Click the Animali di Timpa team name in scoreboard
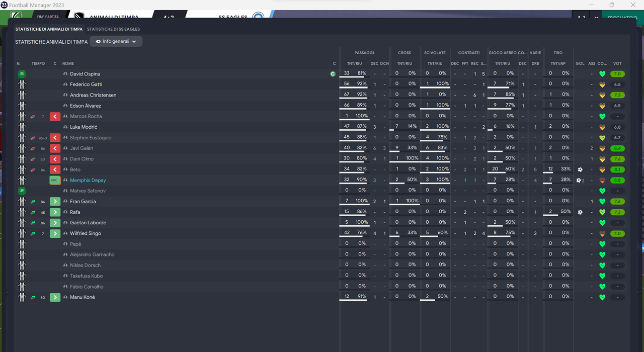The width and height of the screenshot is (644, 352). [114, 18]
